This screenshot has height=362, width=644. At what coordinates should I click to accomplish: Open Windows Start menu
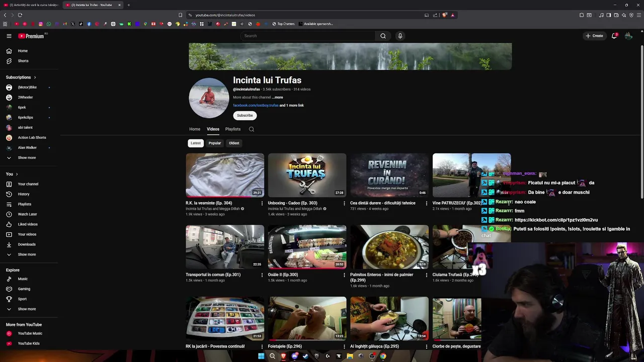[261, 356]
